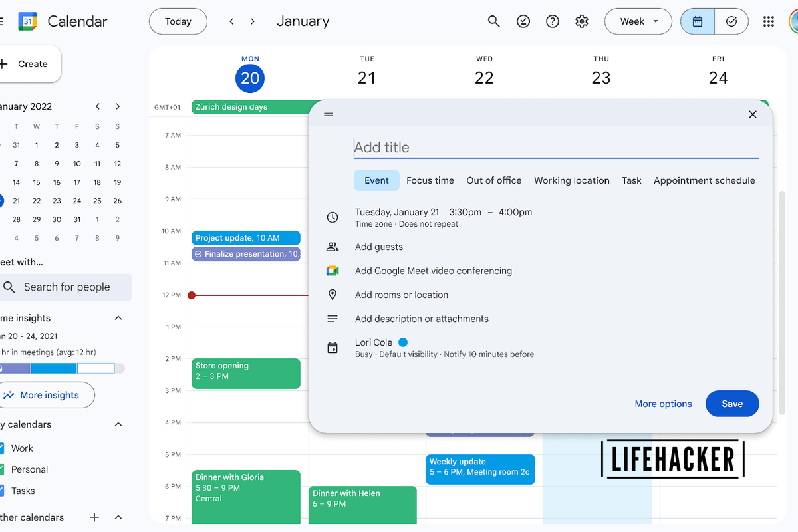798x532 pixels.
Task: Save the new event
Action: [x=732, y=404]
